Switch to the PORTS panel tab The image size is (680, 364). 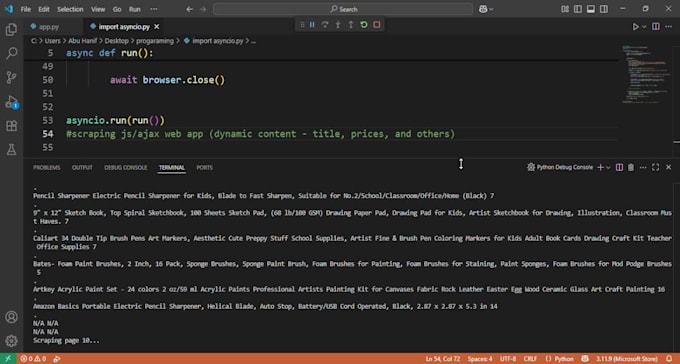(x=204, y=167)
